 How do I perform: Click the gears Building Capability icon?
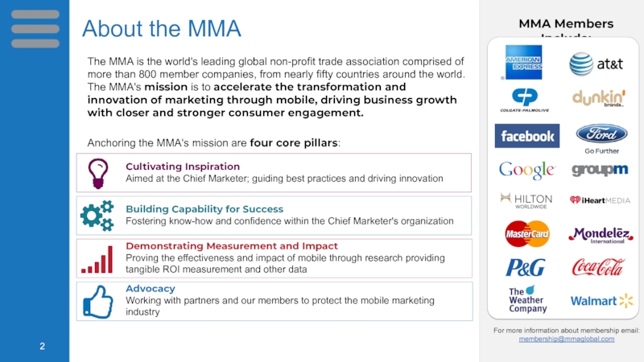click(97, 215)
